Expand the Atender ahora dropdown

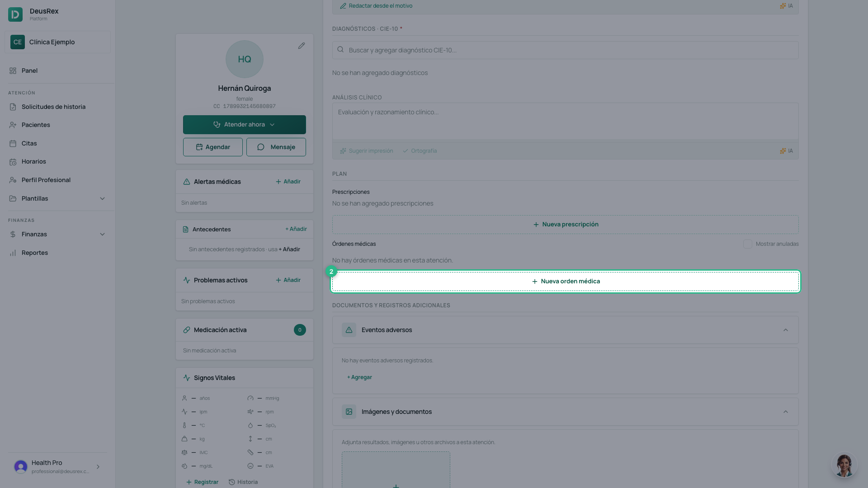[x=272, y=125]
